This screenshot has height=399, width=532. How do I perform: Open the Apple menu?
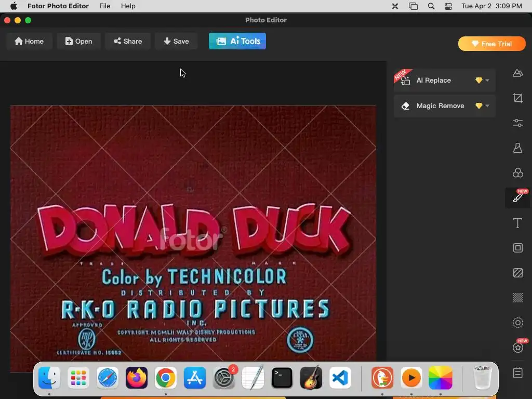pos(14,6)
